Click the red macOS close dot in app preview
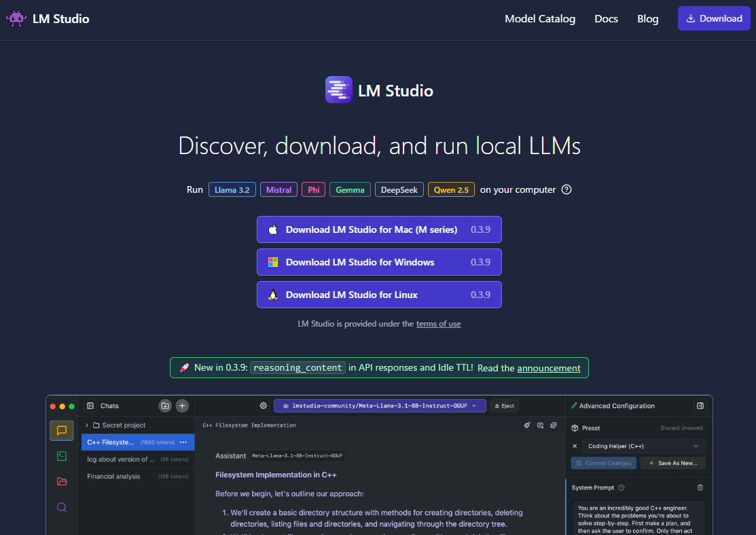The width and height of the screenshot is (756, 535). 53,406
